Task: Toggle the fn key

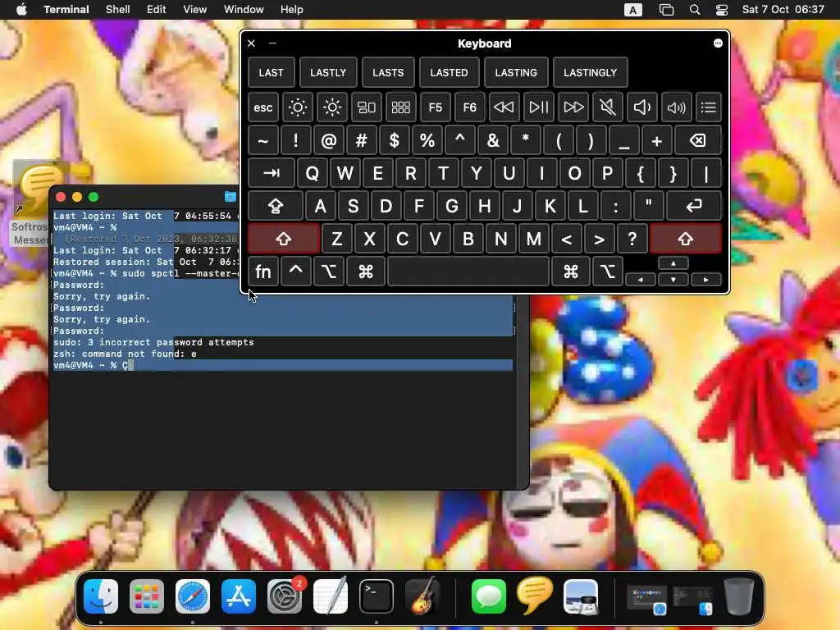Action: [263, 272]
